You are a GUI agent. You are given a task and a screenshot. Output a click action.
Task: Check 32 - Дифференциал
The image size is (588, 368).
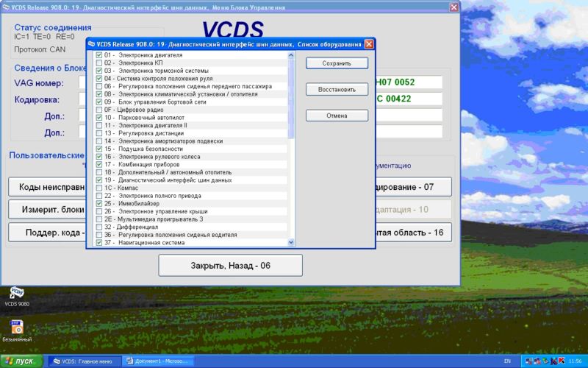click(99, 227)
